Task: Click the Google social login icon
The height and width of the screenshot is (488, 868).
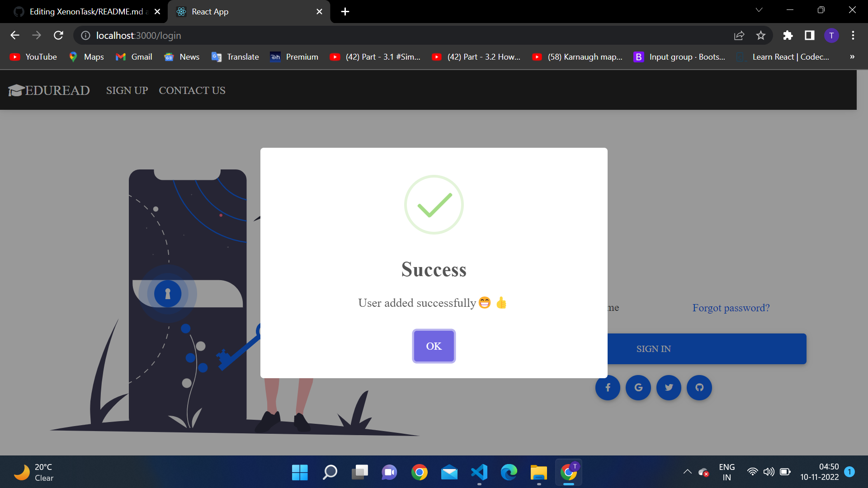Action: click(638, 388)
